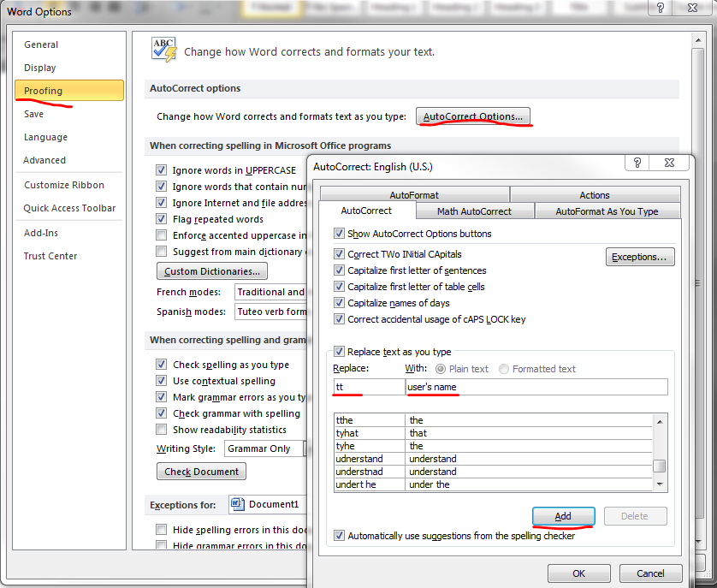Select Customize Ribbon in the sidebar
This screenshot has width=717, height=588.
64,185
